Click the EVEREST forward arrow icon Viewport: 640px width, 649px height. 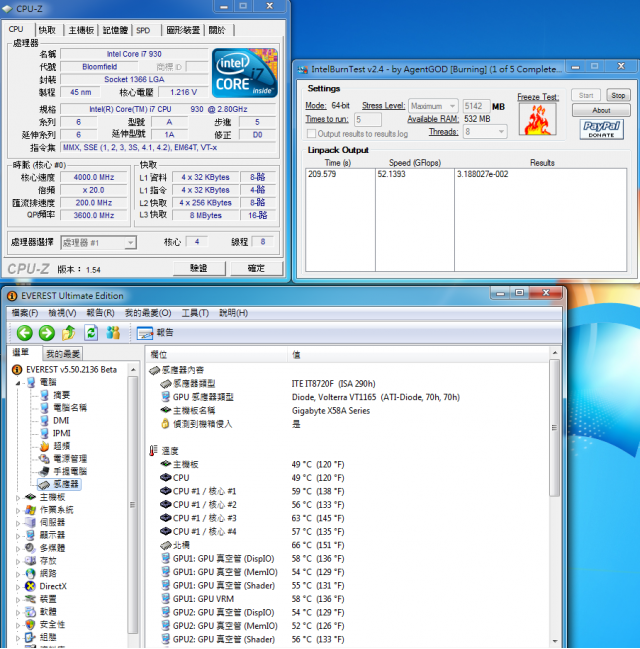[x=47, y=332]
